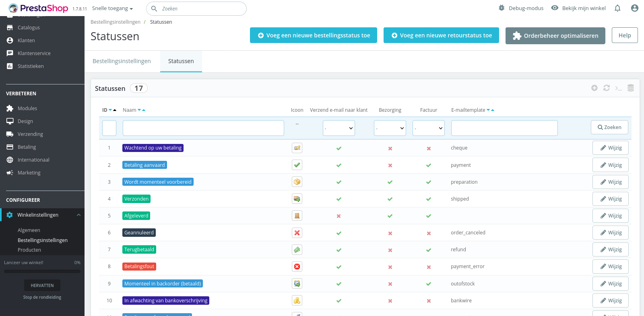This screenshot has height=316, width=644.
Task: Click the cheque icon of Wachtend op uw betaling
Action: click(297, 148)
